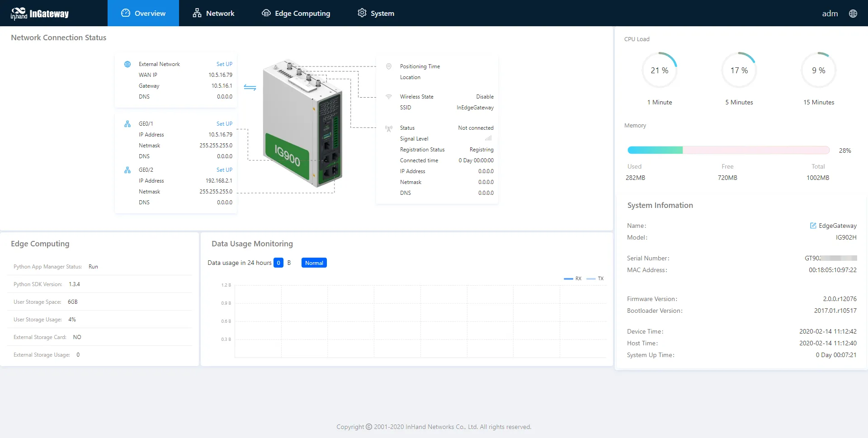This screenshot has width=868, height=438.
Task: Click the Edge Computing cloud icon
Action: 266,13
